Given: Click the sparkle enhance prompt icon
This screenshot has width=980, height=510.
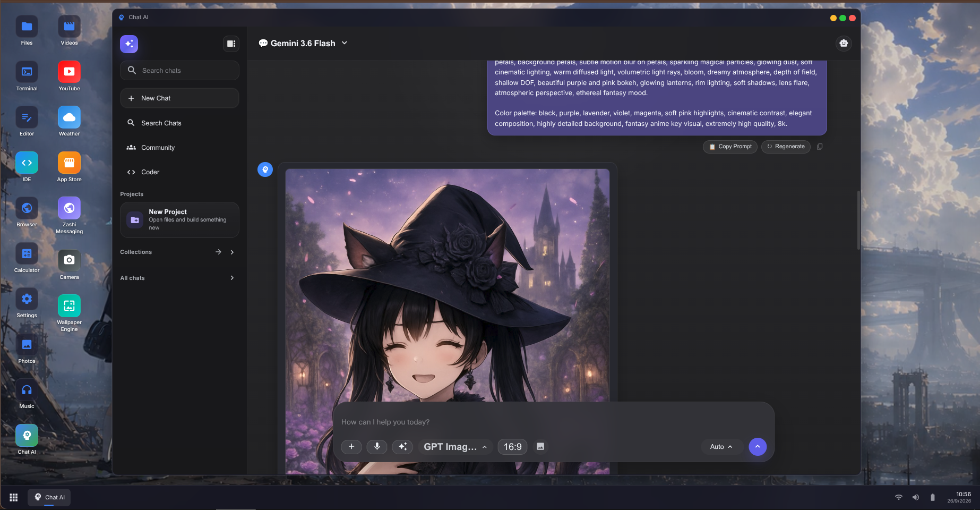Looking at the screenshot, I should point(402,447).
